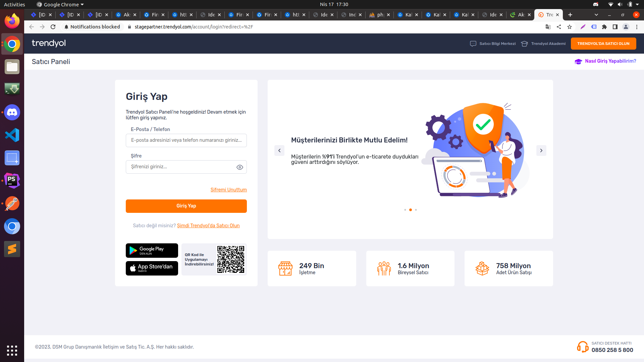This screenshot has height=362, width=644.
Task: Open the tab search dropdown arrow
Action: tap(596, 15)
